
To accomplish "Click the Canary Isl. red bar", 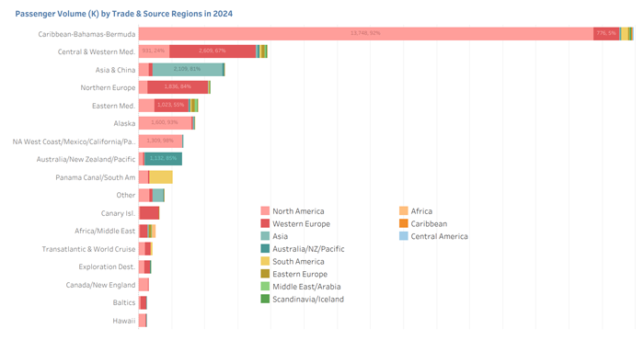I will [x=149, y=213].
